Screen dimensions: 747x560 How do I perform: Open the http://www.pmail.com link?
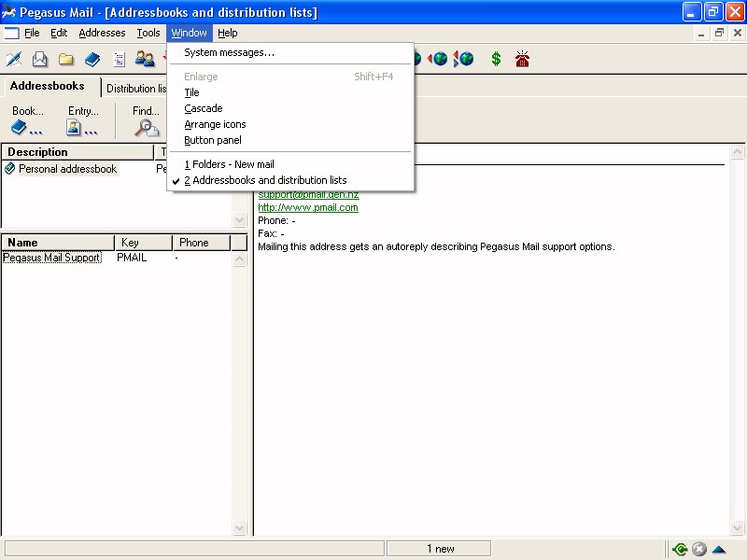[x=308, y=207]
